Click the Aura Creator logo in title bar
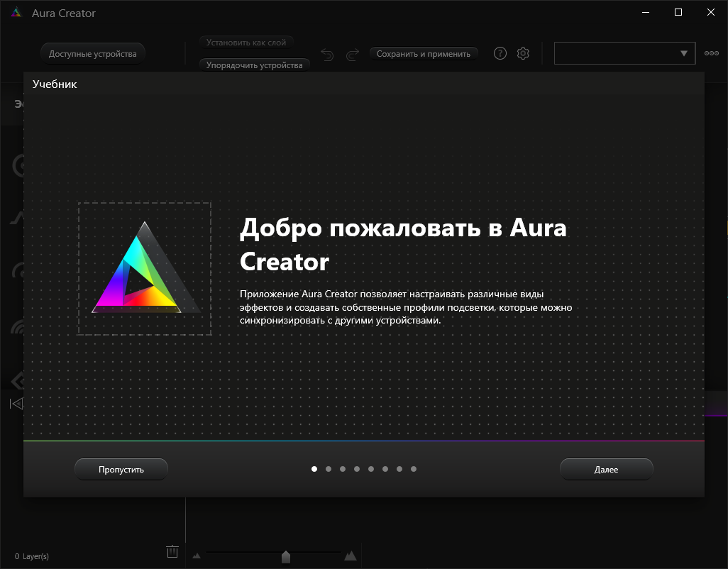This screenshot has height=569, width=728. click(16, 12)
